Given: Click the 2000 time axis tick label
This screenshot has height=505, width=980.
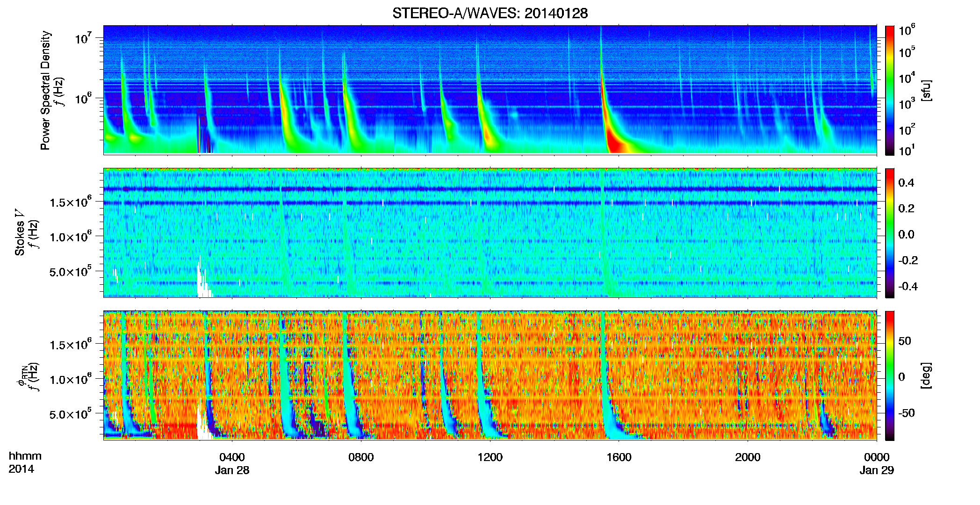Looking at the screenshot, I should tap(748, 457).
